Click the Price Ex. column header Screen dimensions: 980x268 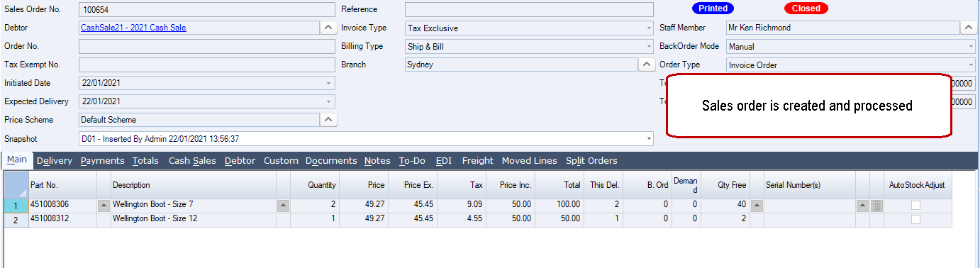pos(413,185)
